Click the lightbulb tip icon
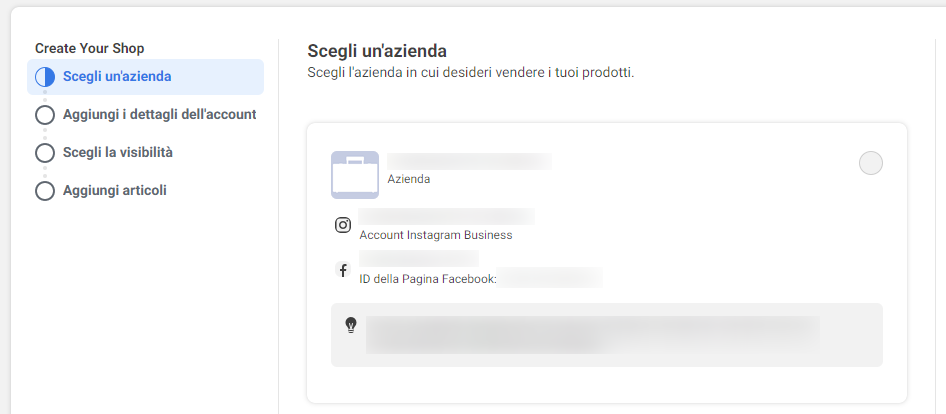The height and width of the screenshot is (414, 946). 351,325
